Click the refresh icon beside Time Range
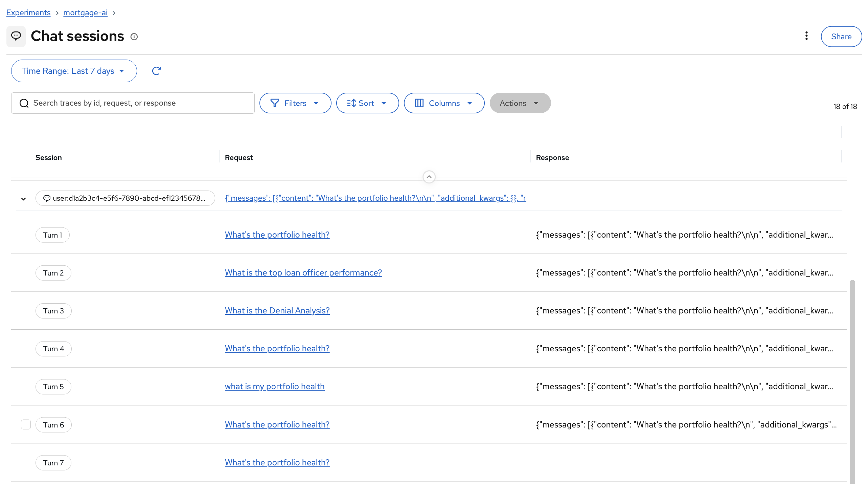 click(156, 71)
